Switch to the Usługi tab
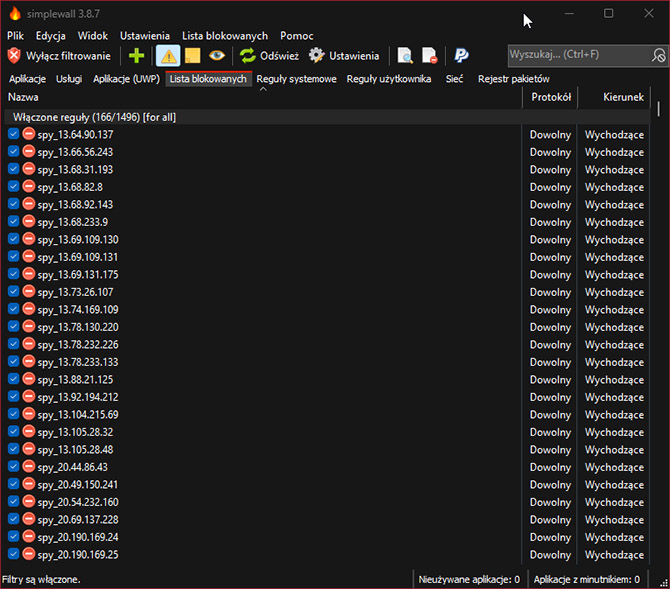This screenshot has width=670, height=589. (x=69, y=79)
